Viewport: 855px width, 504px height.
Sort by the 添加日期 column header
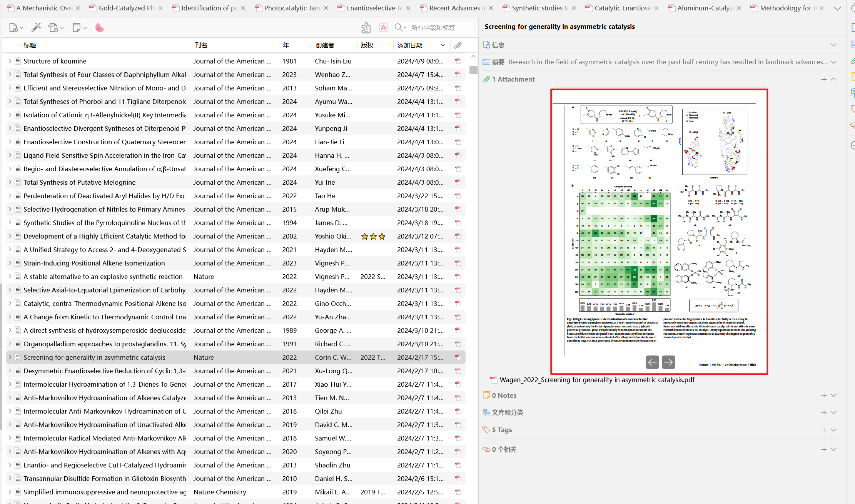click(410, 45)
